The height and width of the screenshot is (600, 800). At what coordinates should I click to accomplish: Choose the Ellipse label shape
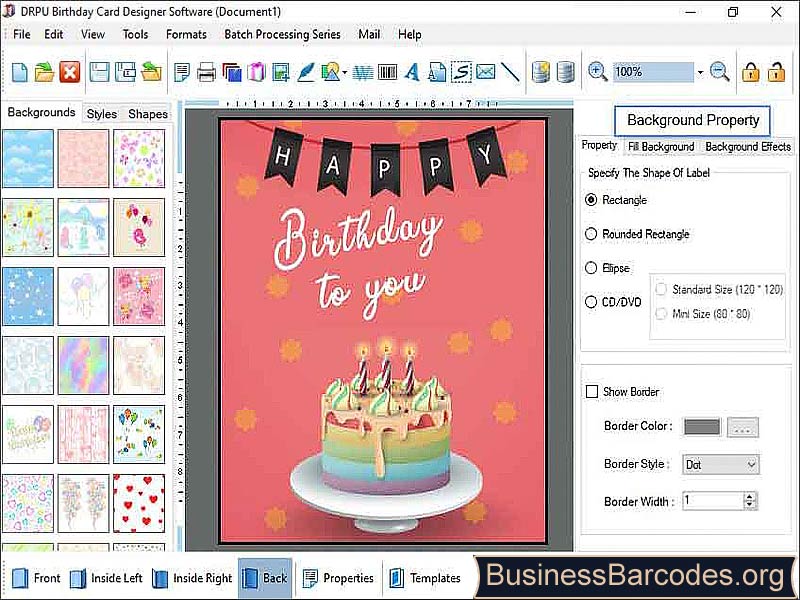pyautogui.click(x=591, y=268)
